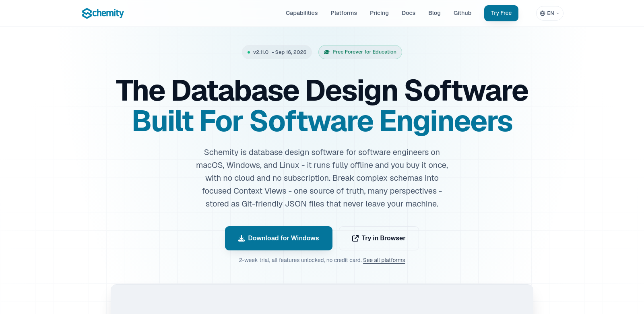Go to Platforms section

coord(344,13)
